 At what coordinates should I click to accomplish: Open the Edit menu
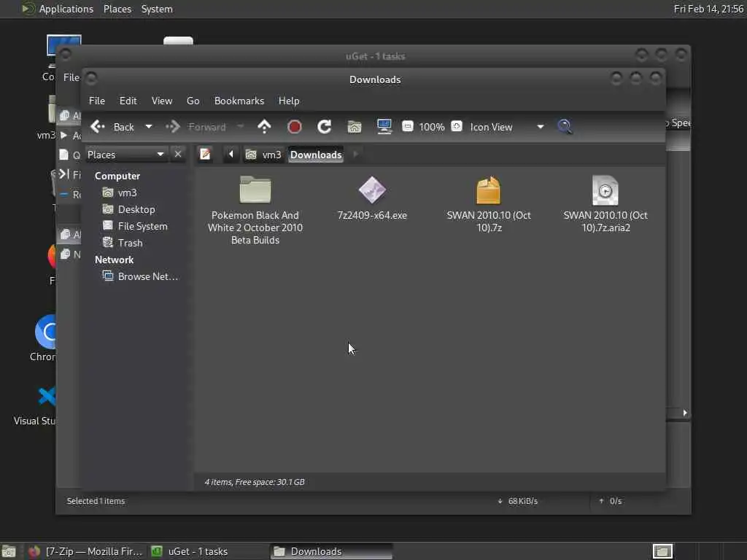coord(128,101)
